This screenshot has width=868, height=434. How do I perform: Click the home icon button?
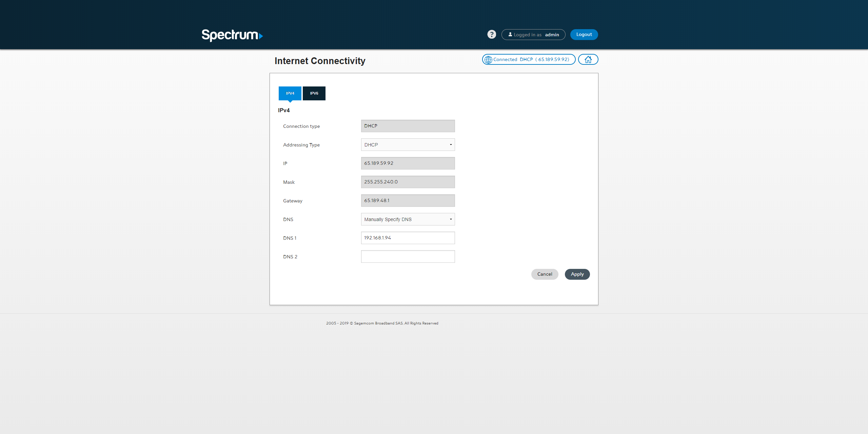pyautogui.click(x=588, y=59)
